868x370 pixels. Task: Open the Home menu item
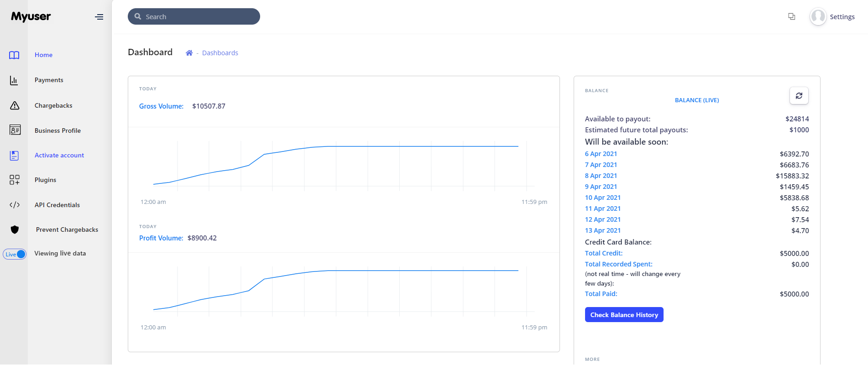point(44,55)
